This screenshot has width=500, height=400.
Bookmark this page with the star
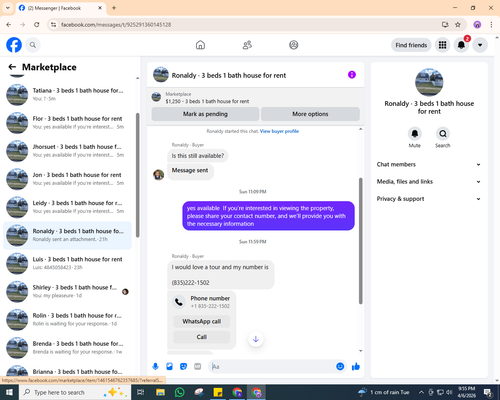[x=458, y=24]
